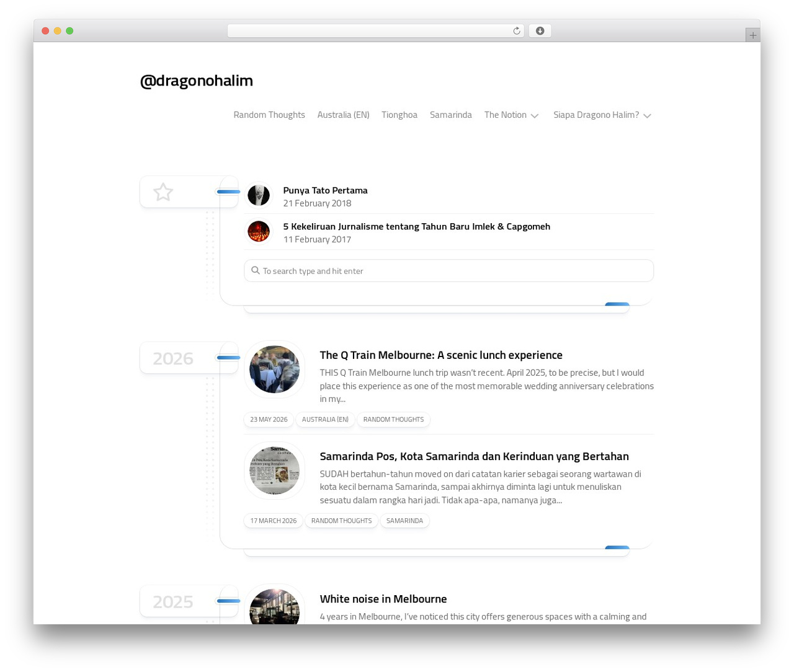This screenshot has height=672, width=794.
Task: Click the browser reload icon
Action: 516,31
